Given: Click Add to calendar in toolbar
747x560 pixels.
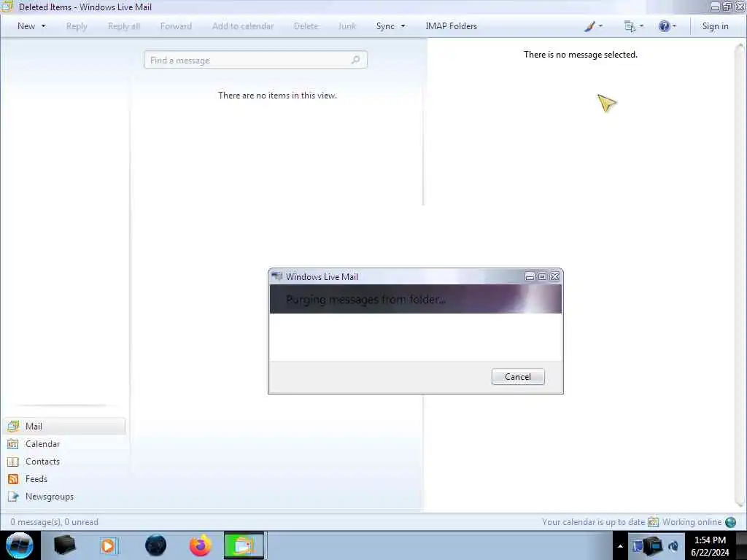Looking at the screenshot, I should tap(243, 26).
